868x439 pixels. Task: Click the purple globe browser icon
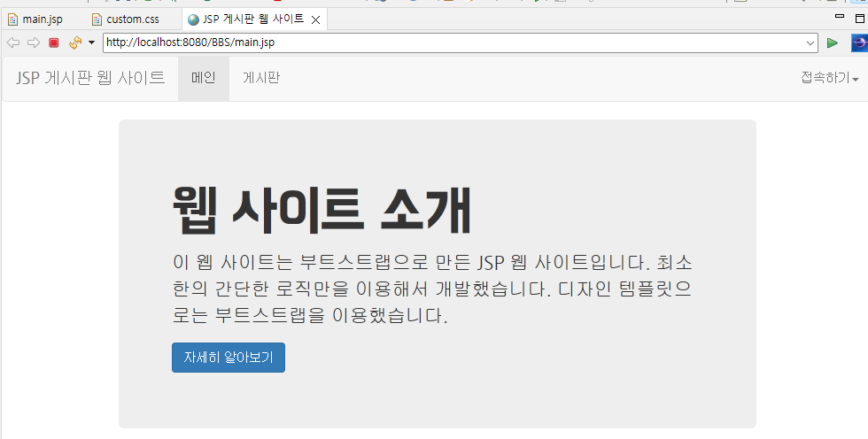coord(859,42)
